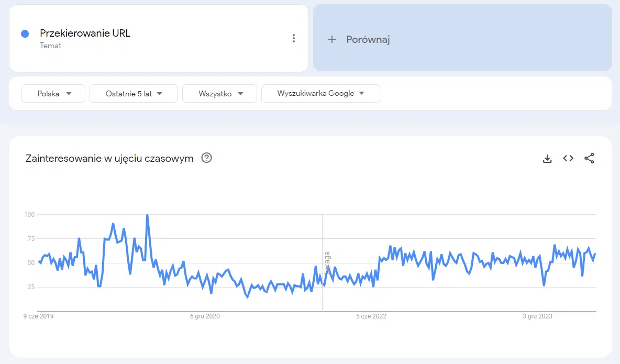Click the blue color dot of the term
620x364 pixels.
point(25,34)
